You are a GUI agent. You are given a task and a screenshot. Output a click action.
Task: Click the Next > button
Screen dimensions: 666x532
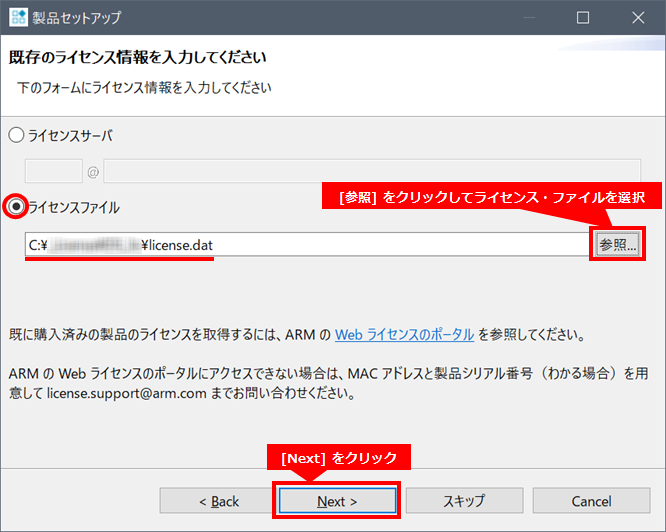tap(337, 501)
